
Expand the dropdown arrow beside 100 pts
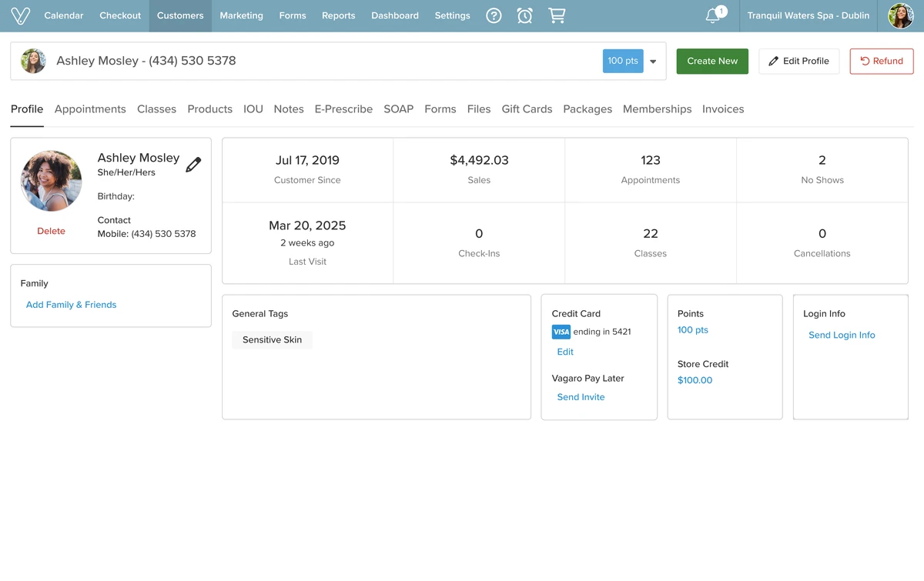point(653,62)
